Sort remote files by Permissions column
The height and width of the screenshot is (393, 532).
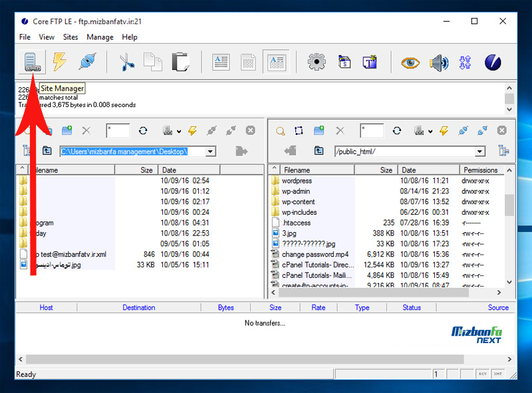(x=481, y=170)
